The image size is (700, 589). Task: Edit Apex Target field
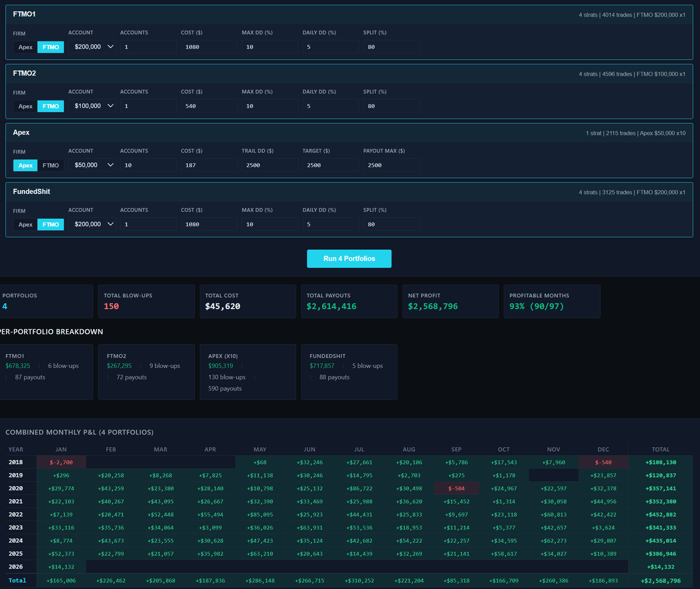(331, 165)
